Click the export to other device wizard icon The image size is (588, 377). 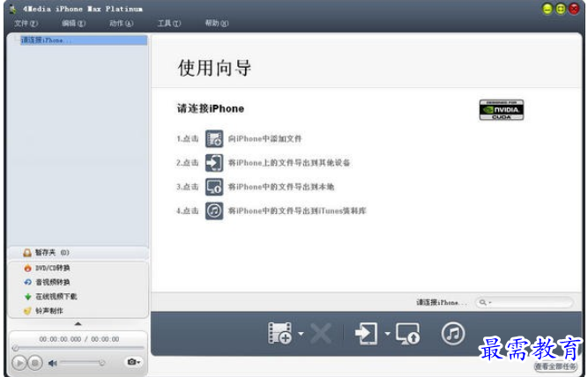(x=214, y=163)
